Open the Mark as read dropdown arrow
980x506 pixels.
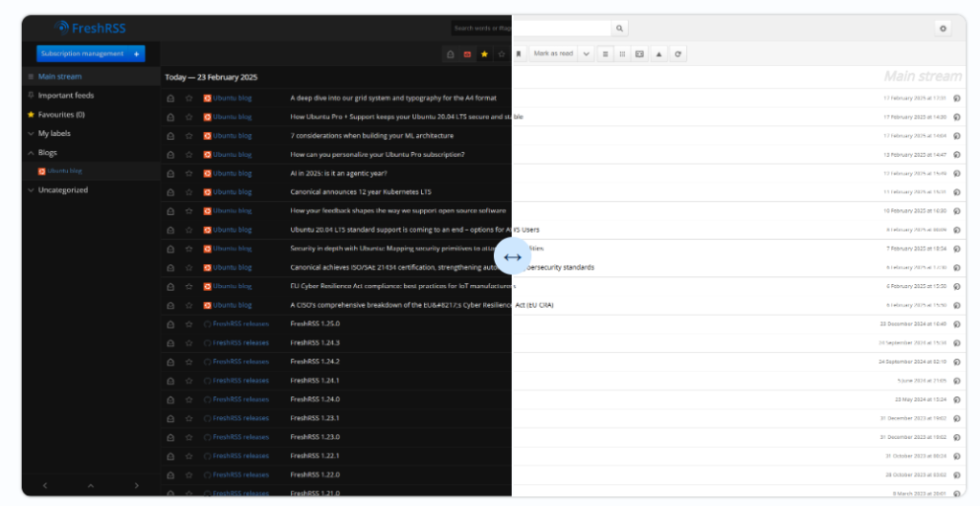(586, 55)
